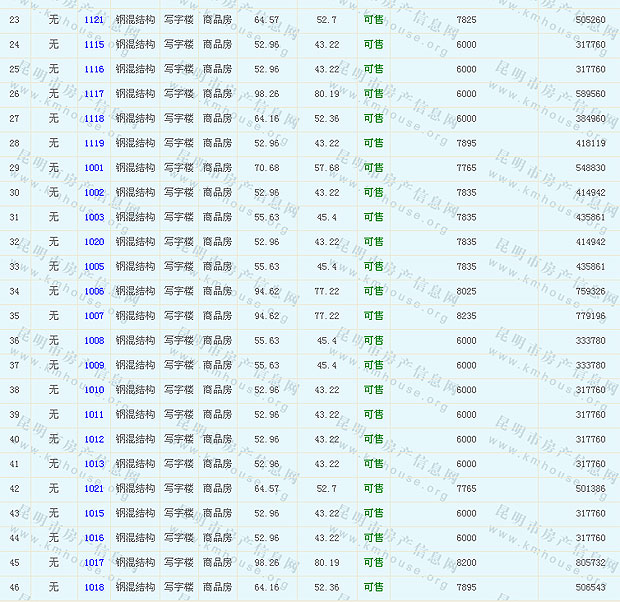Screen dimensions: 620x602
Task: Click room number 1010 link
Action: point(94,390)
